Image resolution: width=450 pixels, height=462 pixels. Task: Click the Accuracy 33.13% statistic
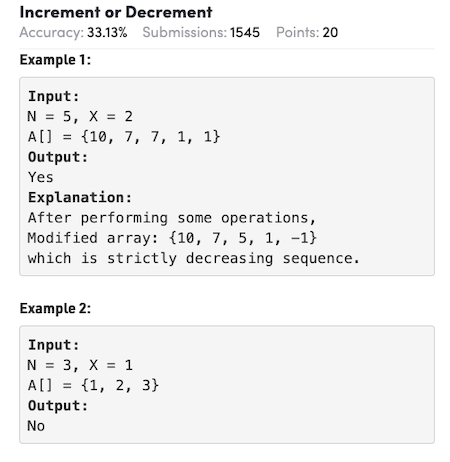(73, 32)
